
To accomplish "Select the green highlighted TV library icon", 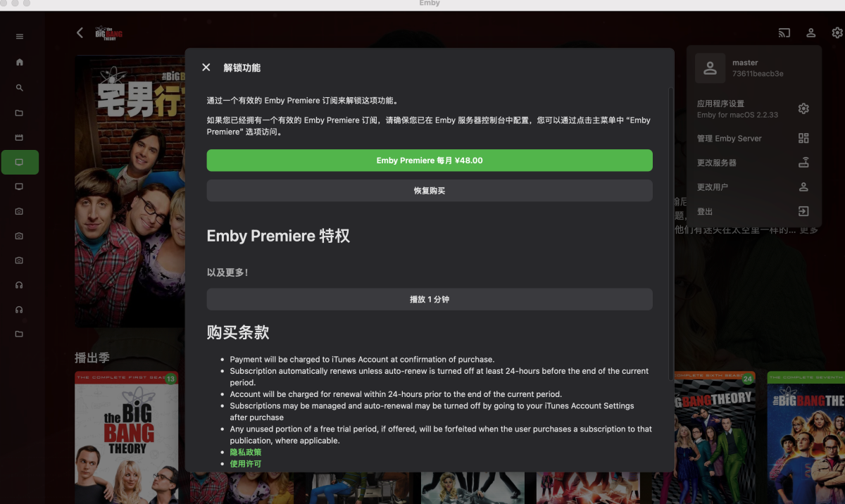I will (x=20, y=163).
